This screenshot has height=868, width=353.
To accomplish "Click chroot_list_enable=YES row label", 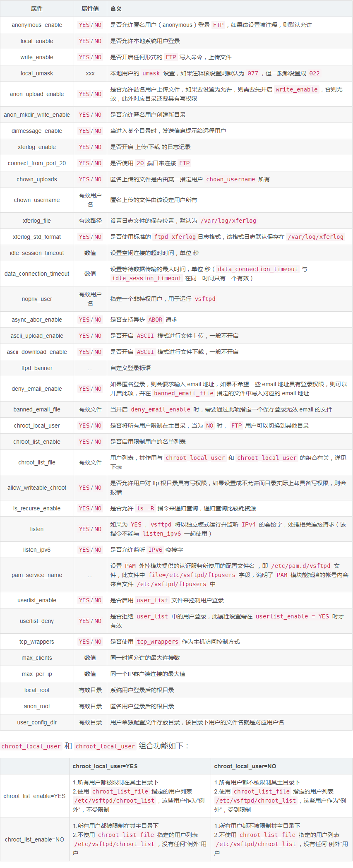I will (34, 796).
